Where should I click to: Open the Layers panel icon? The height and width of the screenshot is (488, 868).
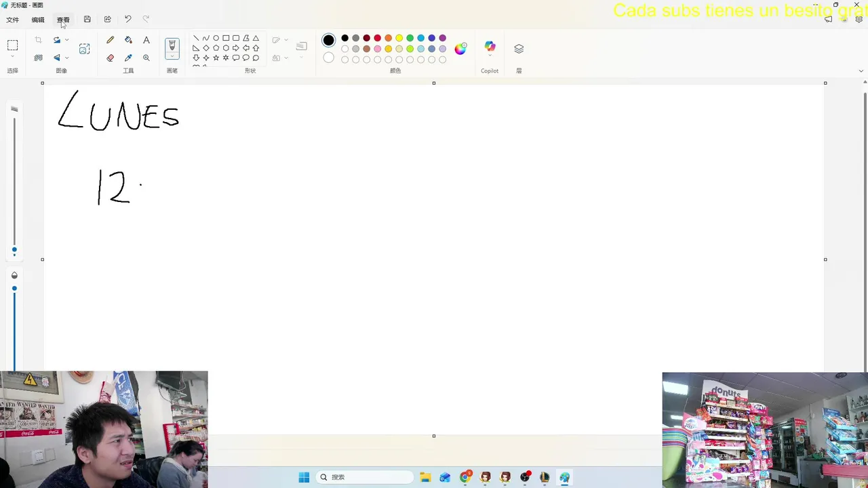(x=519, y=49)
